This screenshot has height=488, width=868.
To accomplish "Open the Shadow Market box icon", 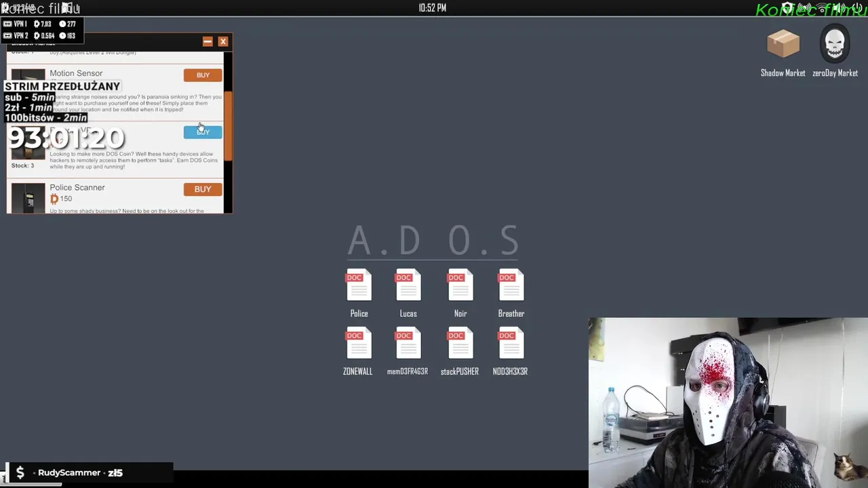I will click(783, 45).
